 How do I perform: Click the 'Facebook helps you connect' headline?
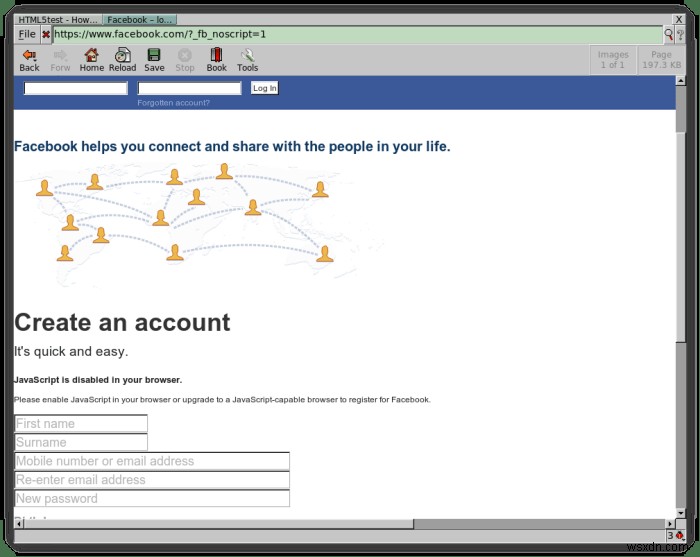[x=232, y=146]
